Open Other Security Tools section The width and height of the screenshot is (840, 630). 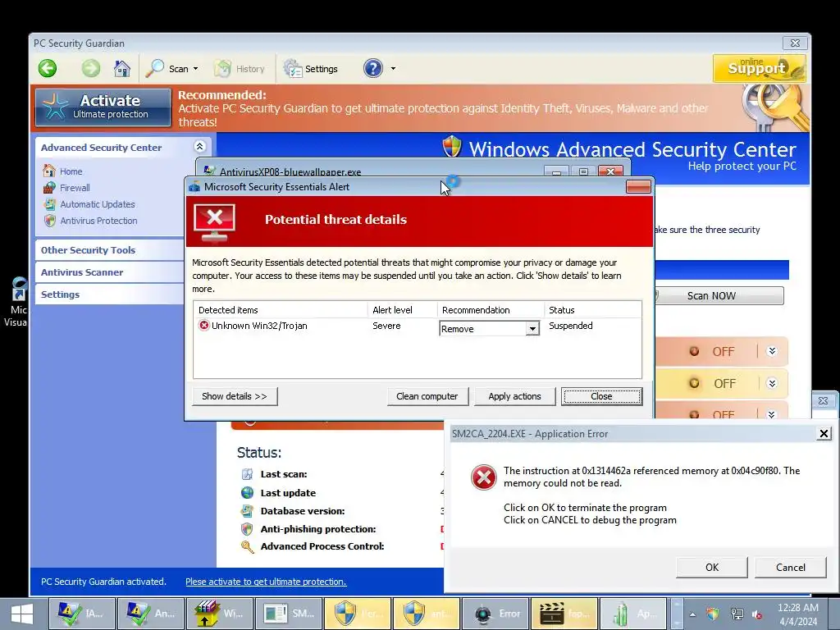pos(109,250)
